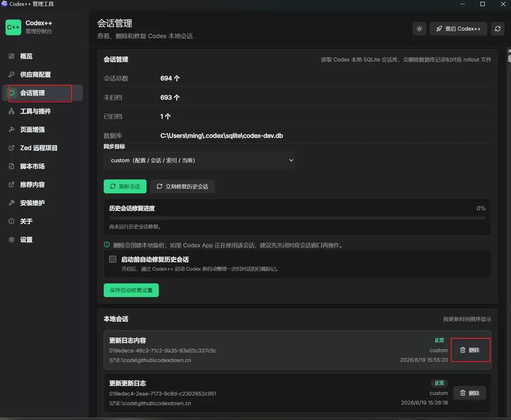Open Zed 远程项目 in sidebar
The width and height of the screenshot is (511, 420).
[x=43, y=148]
